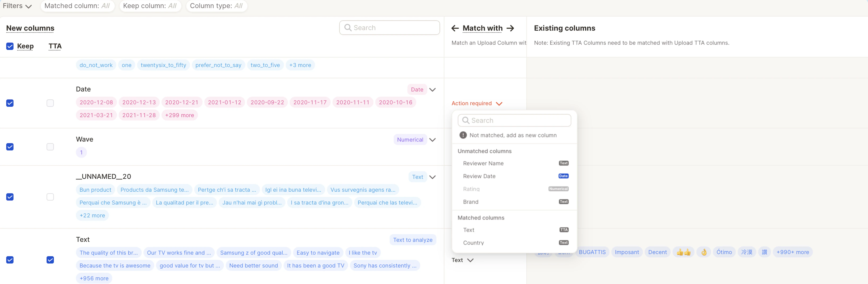Expand the Date type chevron
Image resolution: width=868 pixels, height=284 pixels.
tap(432, 90)
